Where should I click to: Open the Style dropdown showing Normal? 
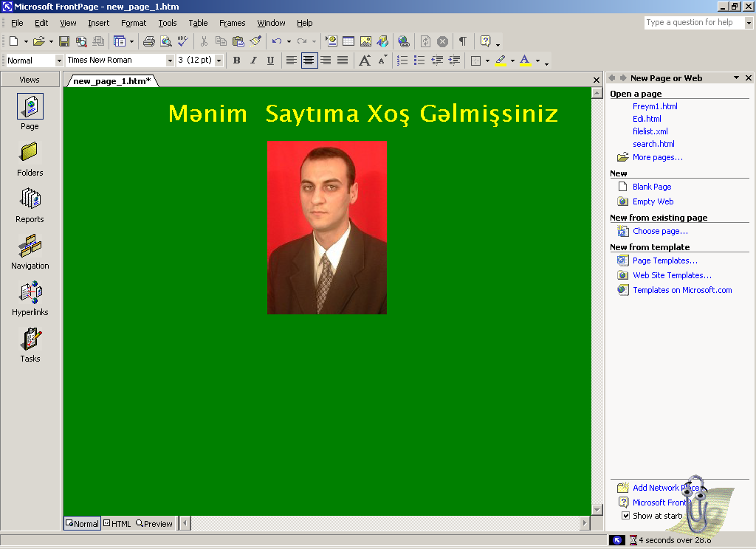[59, 61]
